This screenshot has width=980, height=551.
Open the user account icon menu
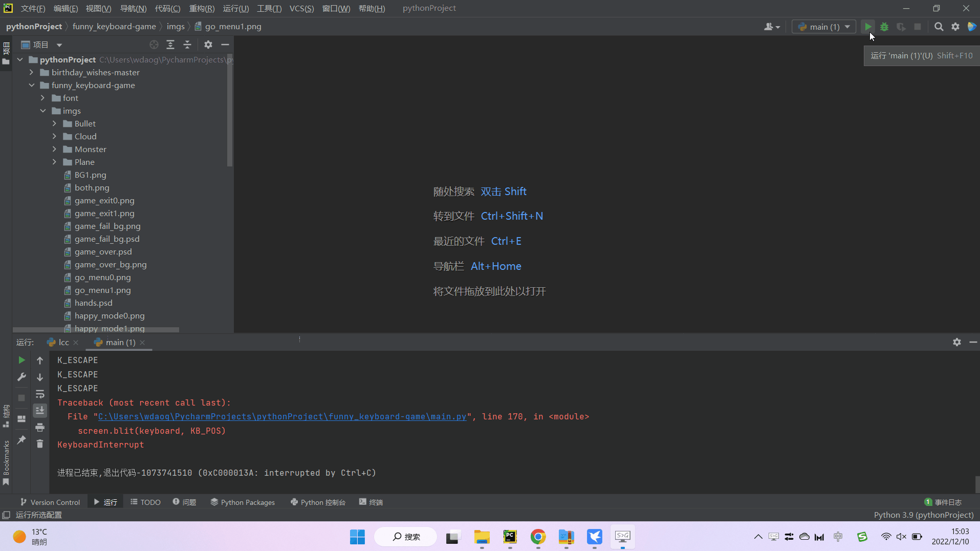pyautogui.click(x=772, y=27)
